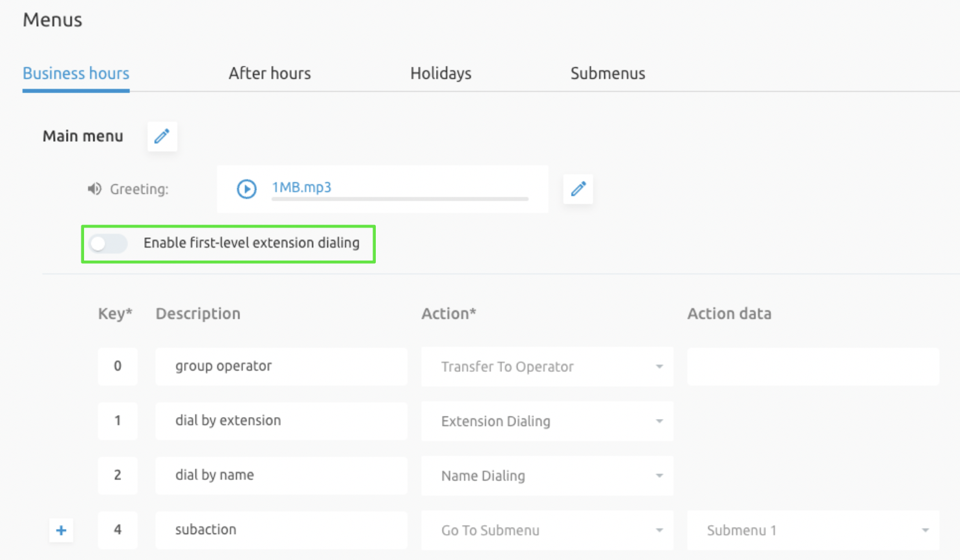
Task: Expand the Go To Submenu action dropdown
Action: tap(547, 530)
